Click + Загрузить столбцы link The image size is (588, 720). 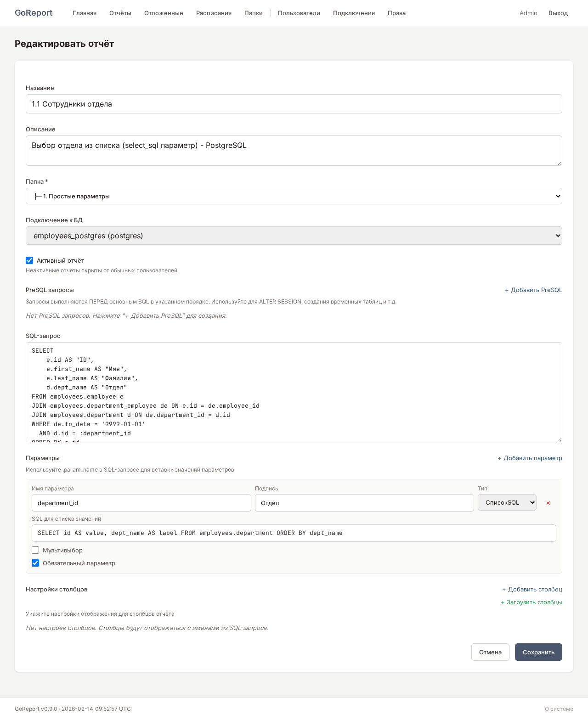pyautogui.click(x=531, y=602)
